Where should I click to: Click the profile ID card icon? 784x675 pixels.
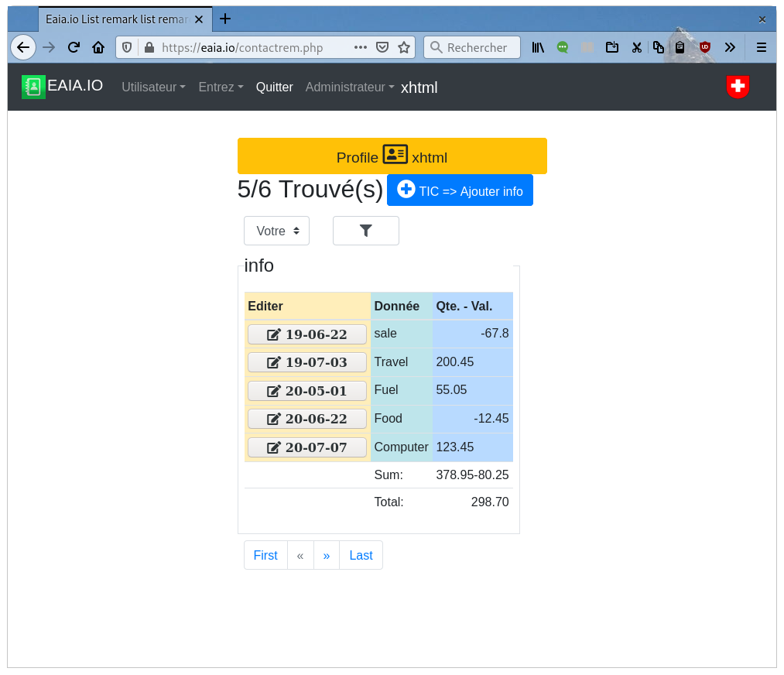395,155
